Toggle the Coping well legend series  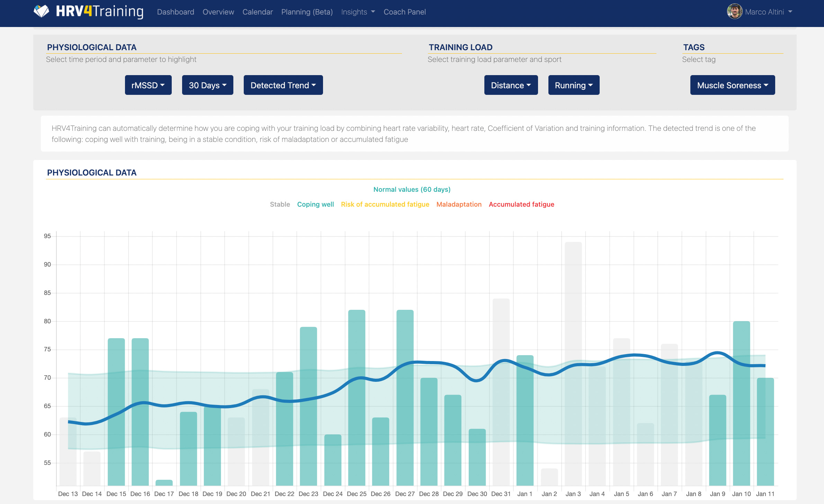(315, 204)
